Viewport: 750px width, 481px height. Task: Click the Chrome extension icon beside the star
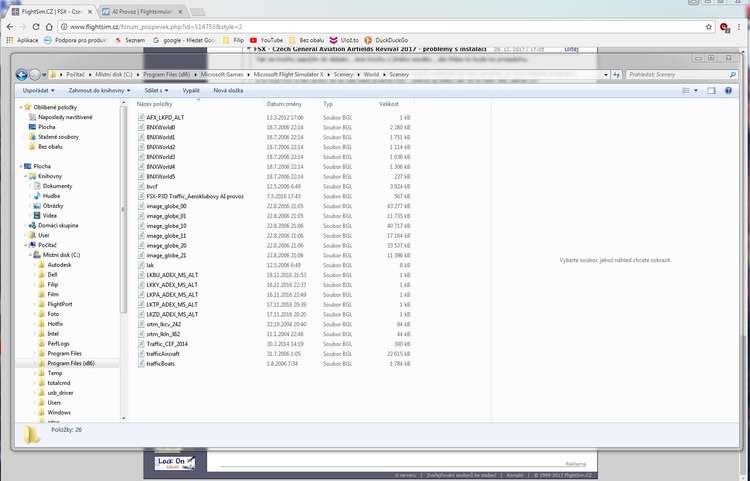[725, 27]
